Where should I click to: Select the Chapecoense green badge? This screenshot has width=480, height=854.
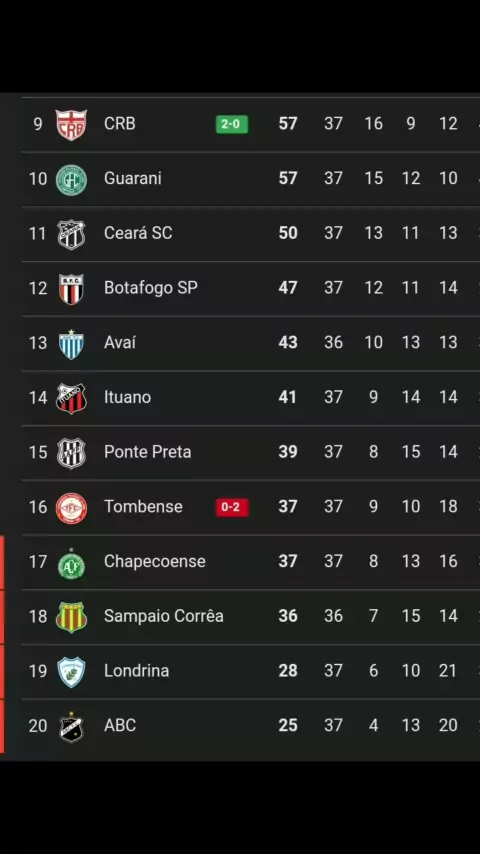71,563
